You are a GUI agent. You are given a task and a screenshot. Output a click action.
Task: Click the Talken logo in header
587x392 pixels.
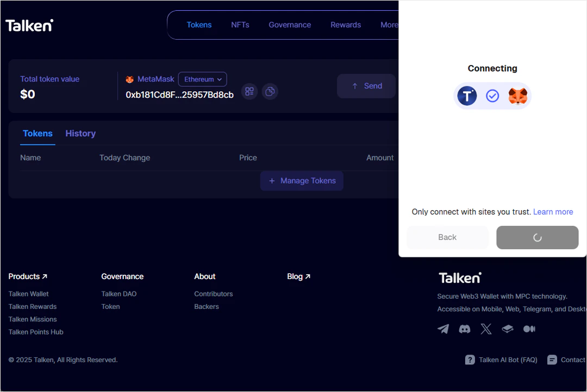[x=29, y=25]
